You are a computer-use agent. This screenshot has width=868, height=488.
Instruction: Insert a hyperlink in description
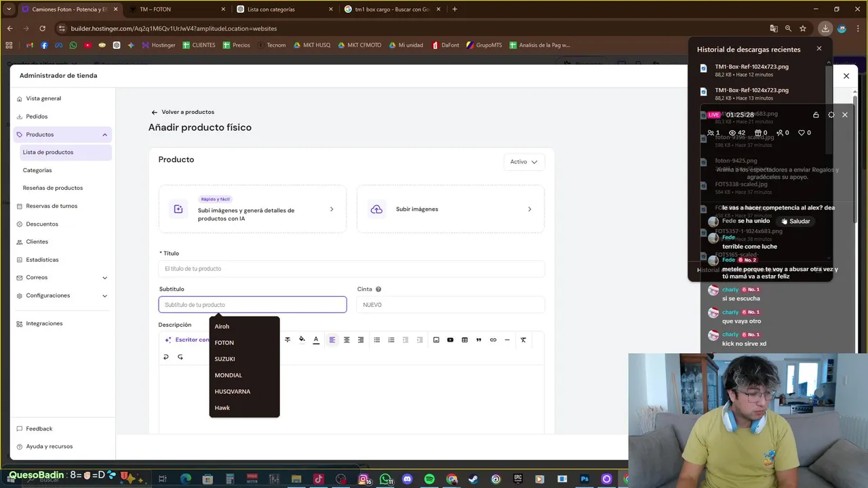[493, 340]
